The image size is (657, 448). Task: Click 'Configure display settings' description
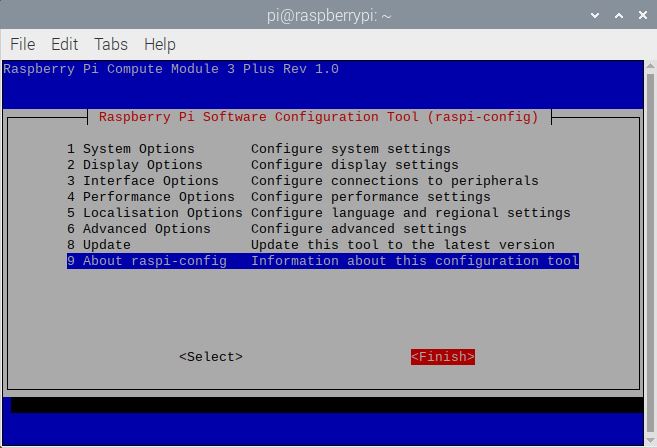pyautogui.click(x=355, y=165)
